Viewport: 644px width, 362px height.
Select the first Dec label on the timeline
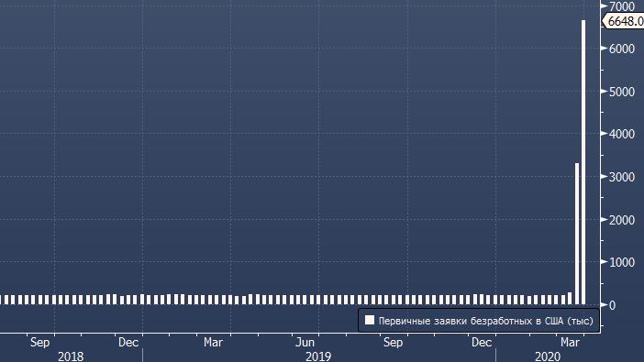pyautogui.click(x=128, y=342)
